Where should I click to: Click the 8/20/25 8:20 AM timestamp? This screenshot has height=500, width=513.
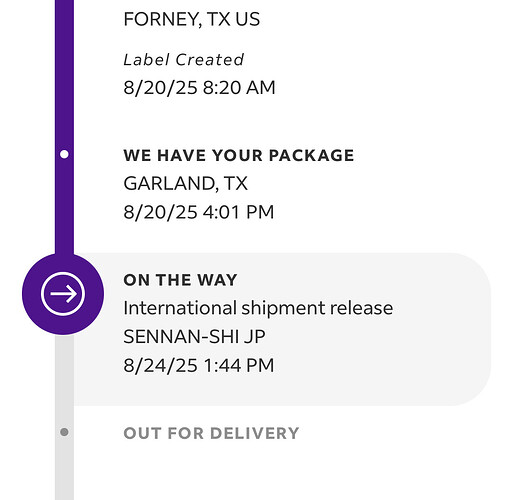199,88
